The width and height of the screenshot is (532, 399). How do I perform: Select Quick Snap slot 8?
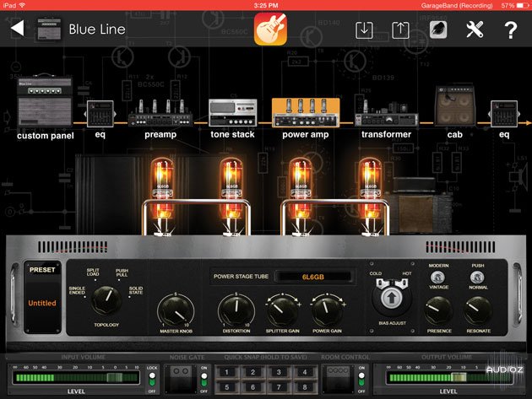click(305, 387)
